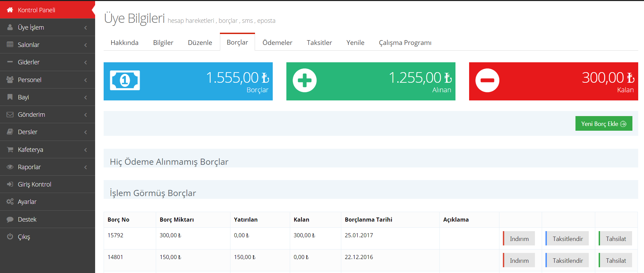Expand the Salonlar menu chevron
Viewport: 644px width, 273px height.
click(86, 45)
